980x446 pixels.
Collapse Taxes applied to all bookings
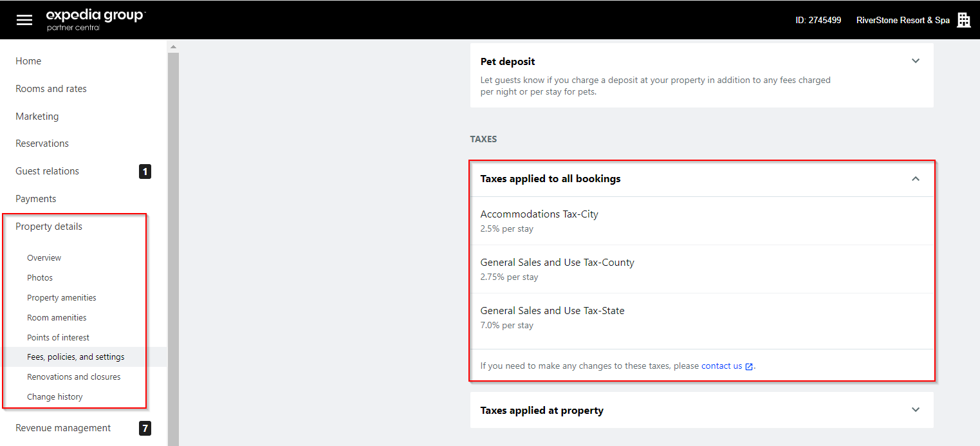(916, 179)
